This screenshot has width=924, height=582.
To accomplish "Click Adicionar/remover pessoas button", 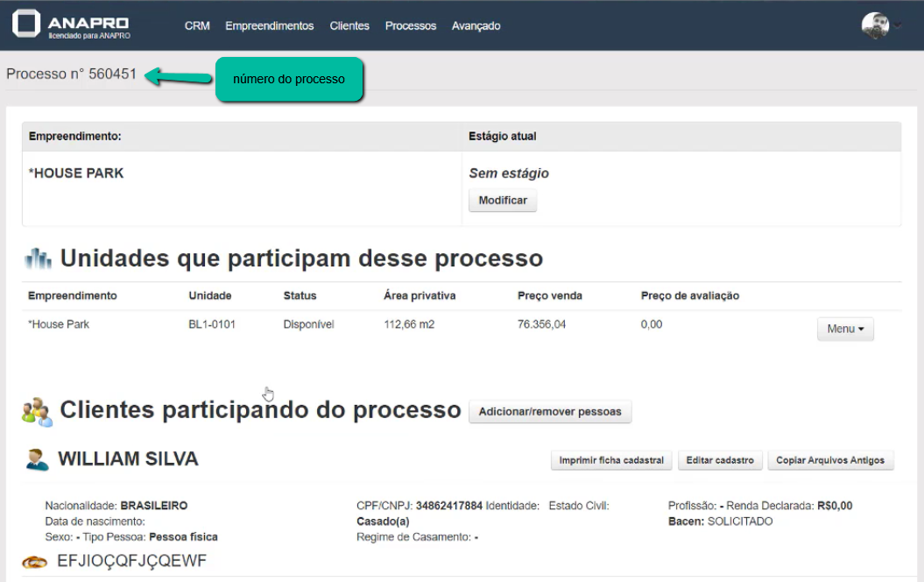I will tap(550, 411).
